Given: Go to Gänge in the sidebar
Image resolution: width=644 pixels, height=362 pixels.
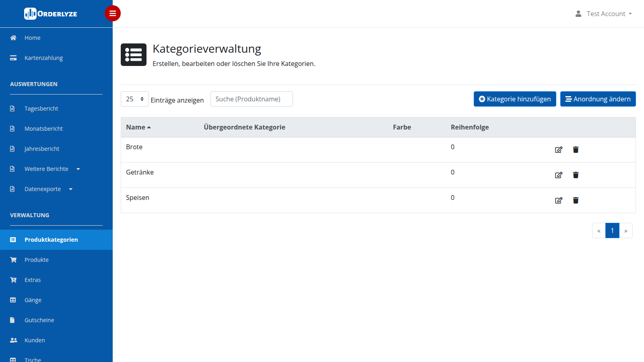Looking at the screenshot, I should (56, 300).
